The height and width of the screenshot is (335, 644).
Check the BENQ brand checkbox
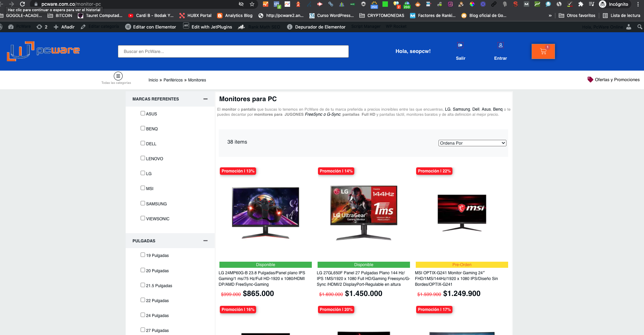[143, 128]
